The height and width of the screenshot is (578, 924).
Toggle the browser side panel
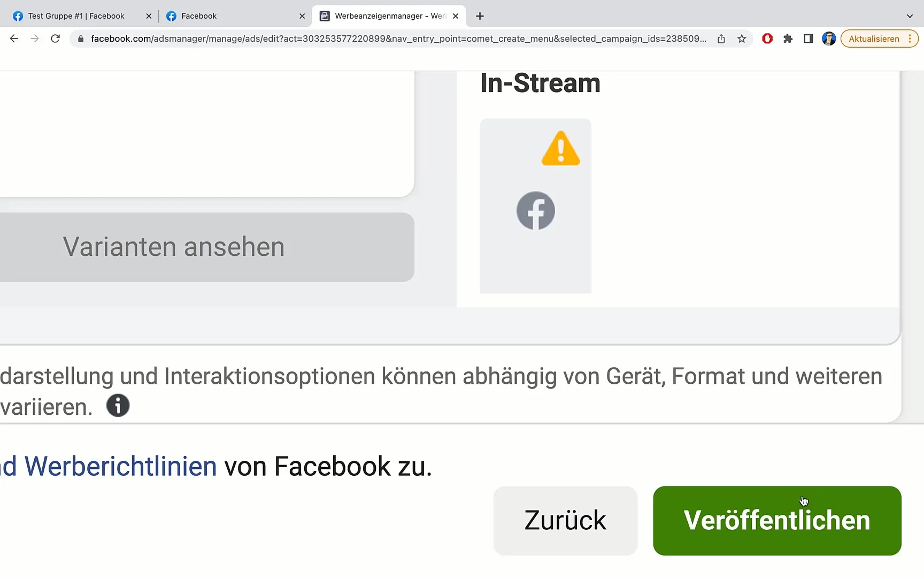[808, 39]
